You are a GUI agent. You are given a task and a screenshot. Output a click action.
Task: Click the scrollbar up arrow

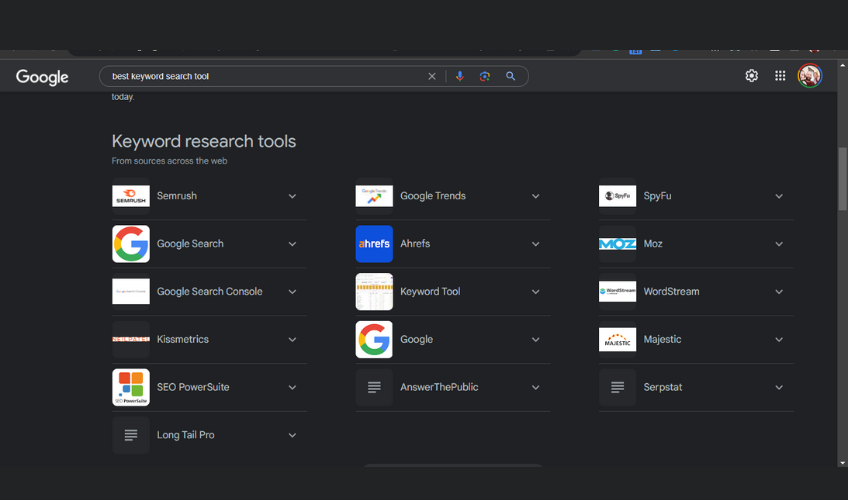click(842, 65)
